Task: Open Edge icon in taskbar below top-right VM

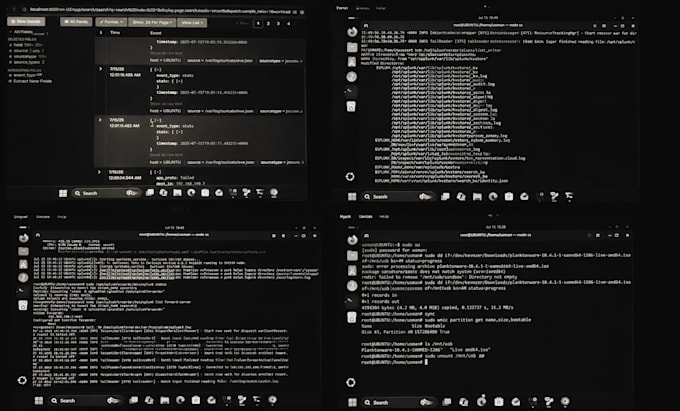Action: point(493,196)
